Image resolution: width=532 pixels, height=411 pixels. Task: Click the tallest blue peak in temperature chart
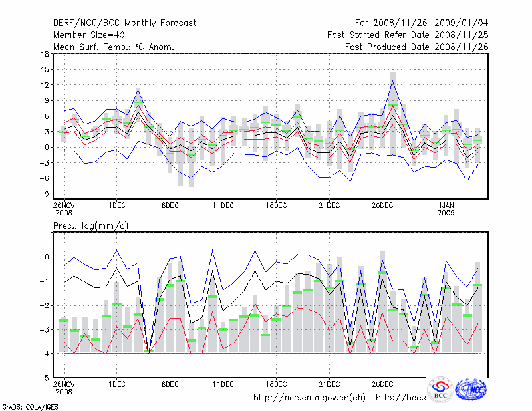[x=393, y=80]
